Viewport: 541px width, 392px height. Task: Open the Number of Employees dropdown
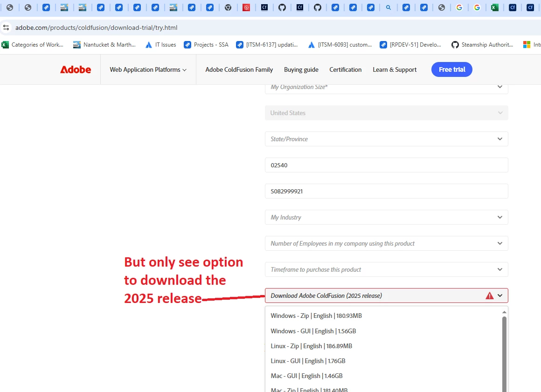(x=387, y=243)
